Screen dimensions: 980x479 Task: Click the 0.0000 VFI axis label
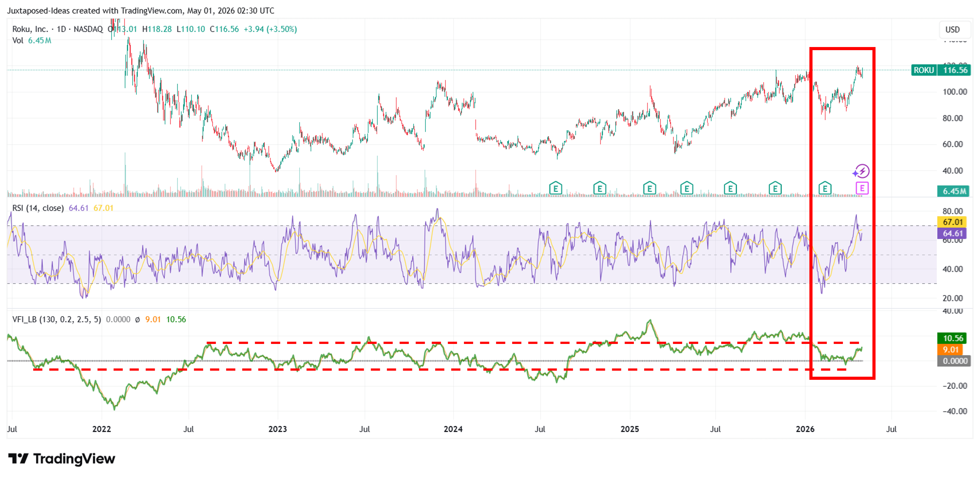click(955, 361)
